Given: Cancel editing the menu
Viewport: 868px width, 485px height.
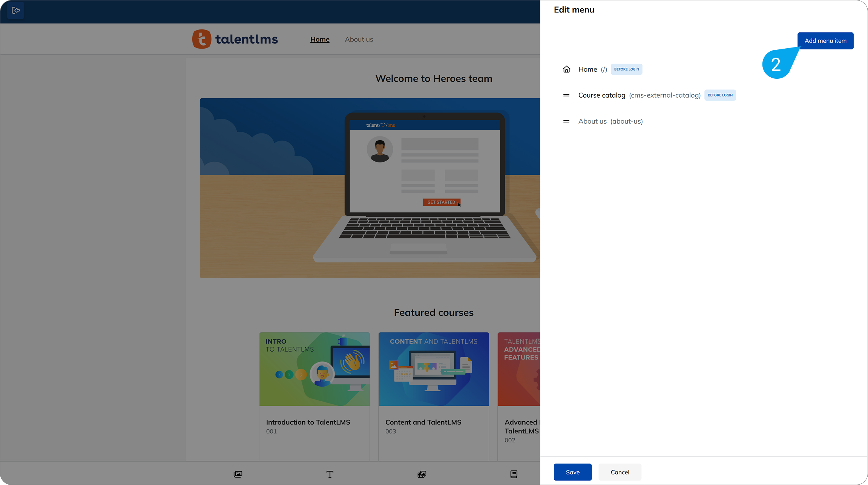Looking at the screenshot, I should coord(620,472).
